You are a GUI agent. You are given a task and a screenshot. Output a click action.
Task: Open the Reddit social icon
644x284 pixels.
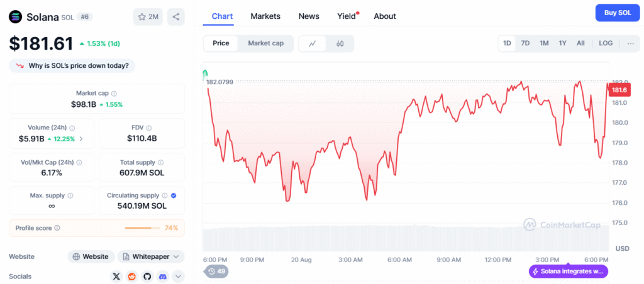[x=132, y=276]
